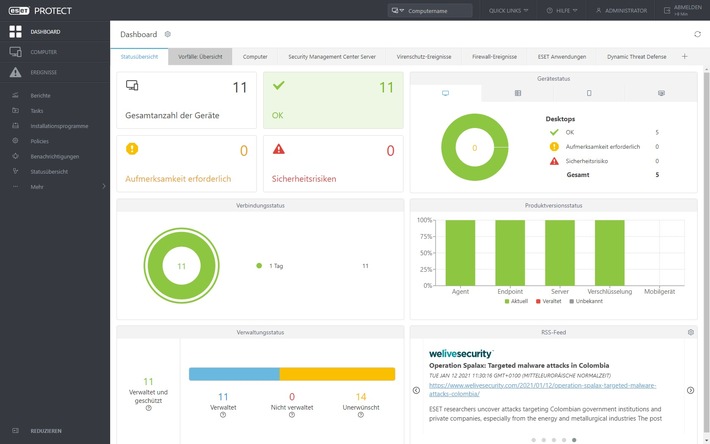This screenshot has width=710, height=444.
Task: Open the Computer section icon
Action: (15, 52)
